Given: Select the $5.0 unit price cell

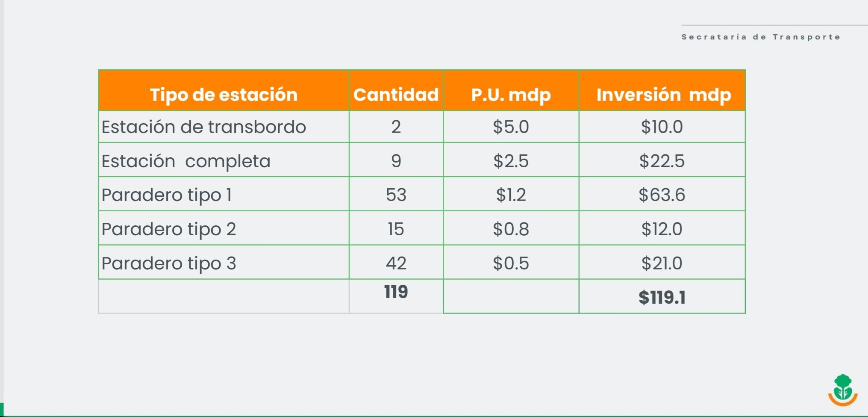Looking at the screenshot, I should [511, 127].
